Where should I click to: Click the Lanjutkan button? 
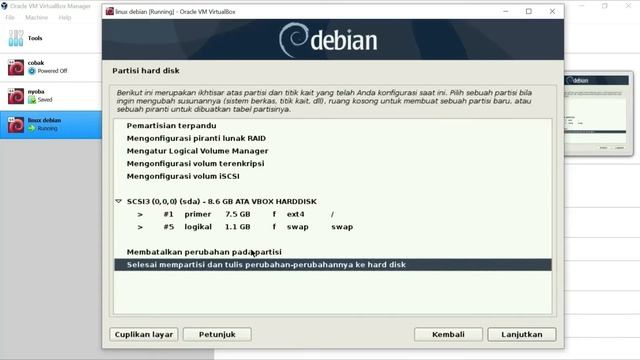pyautogui.click(x=522, y=334)
